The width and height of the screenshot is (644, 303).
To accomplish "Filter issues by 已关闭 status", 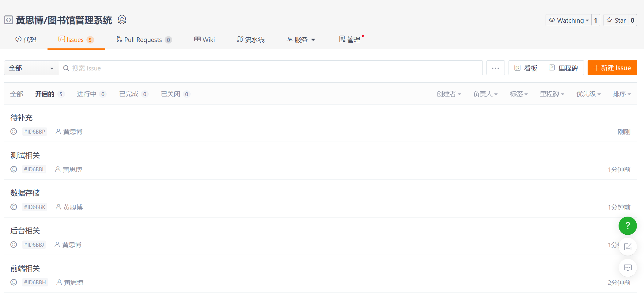I will click(176, 94).
